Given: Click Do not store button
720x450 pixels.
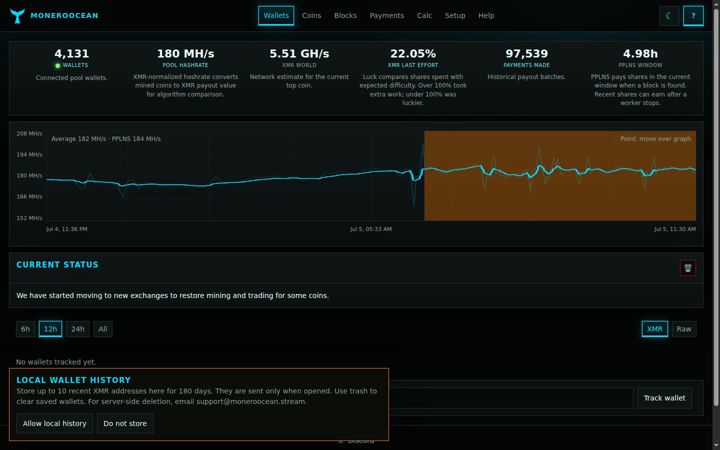Looking at the screenshot, I should (x=125, y=423).
